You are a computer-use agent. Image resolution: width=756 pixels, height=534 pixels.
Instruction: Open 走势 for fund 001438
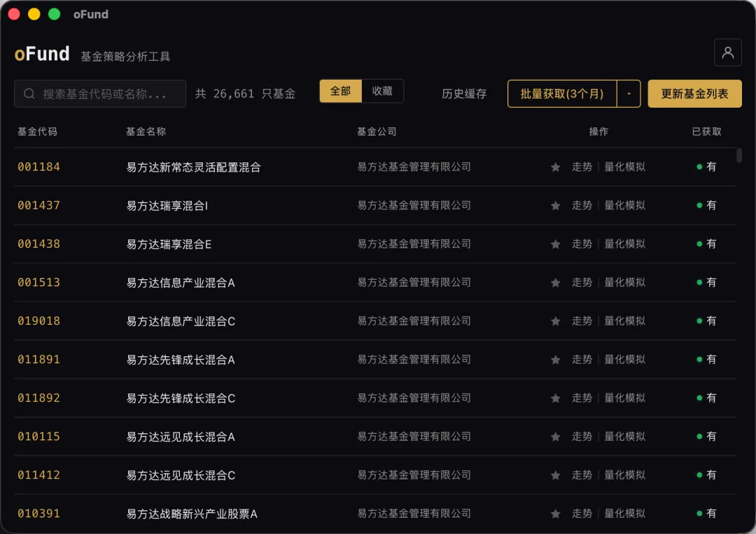(582, 244)
